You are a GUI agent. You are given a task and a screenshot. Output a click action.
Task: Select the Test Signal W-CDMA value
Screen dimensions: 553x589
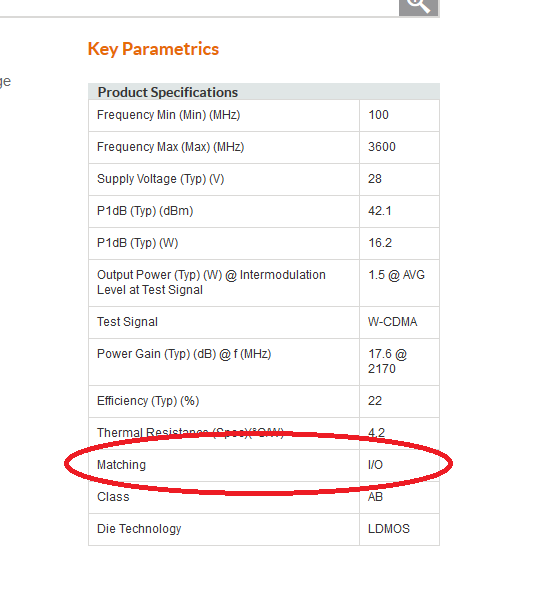click(x=393, y=322)
